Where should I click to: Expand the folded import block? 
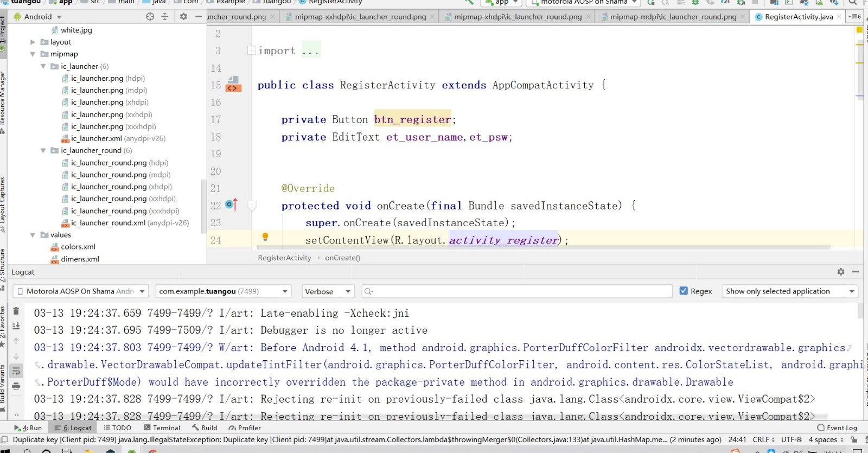pos(252,50)
